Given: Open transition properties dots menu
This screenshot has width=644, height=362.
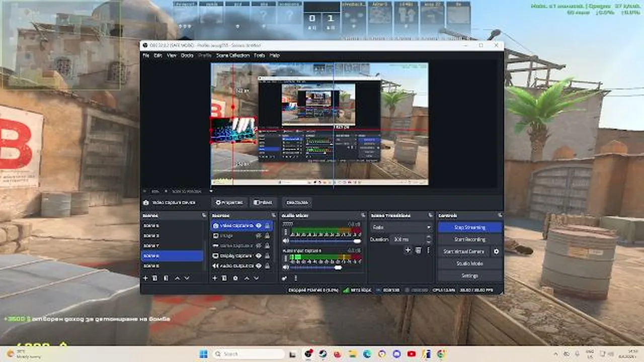Looking at the screenshot, I should 428,250.
